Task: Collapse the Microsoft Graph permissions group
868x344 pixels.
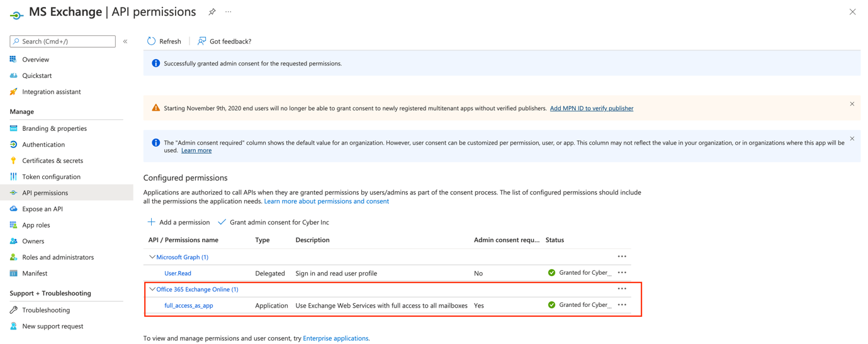Action: click(x=152, y=257)
